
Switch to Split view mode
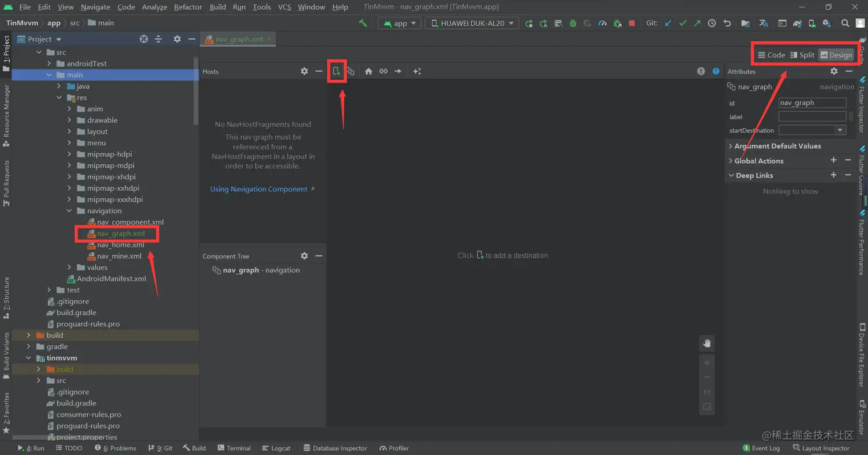tap(803, 55)
